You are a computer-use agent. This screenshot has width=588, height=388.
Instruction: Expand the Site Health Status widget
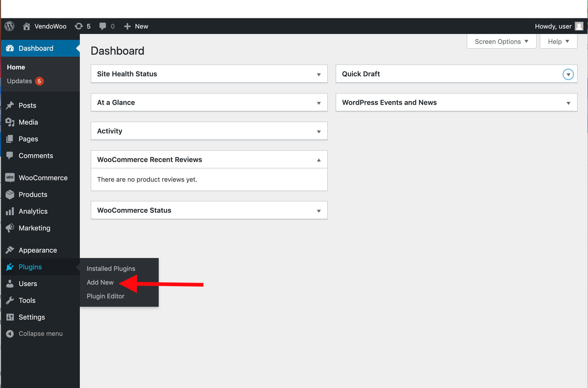tap(319, 74)
